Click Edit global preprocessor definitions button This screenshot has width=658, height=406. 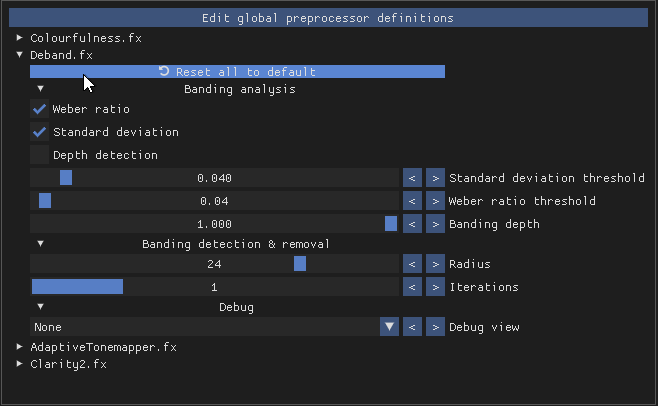(327, 18)
